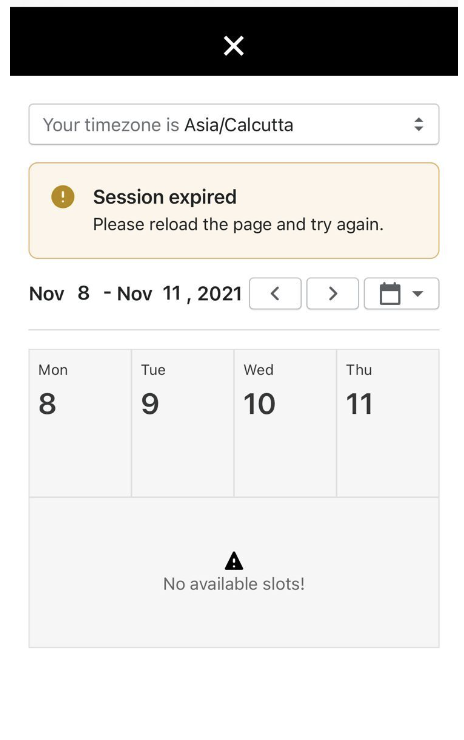This screenshot has width=464, height=740.
Task: Click Please reload the page message
Action: 238,225
